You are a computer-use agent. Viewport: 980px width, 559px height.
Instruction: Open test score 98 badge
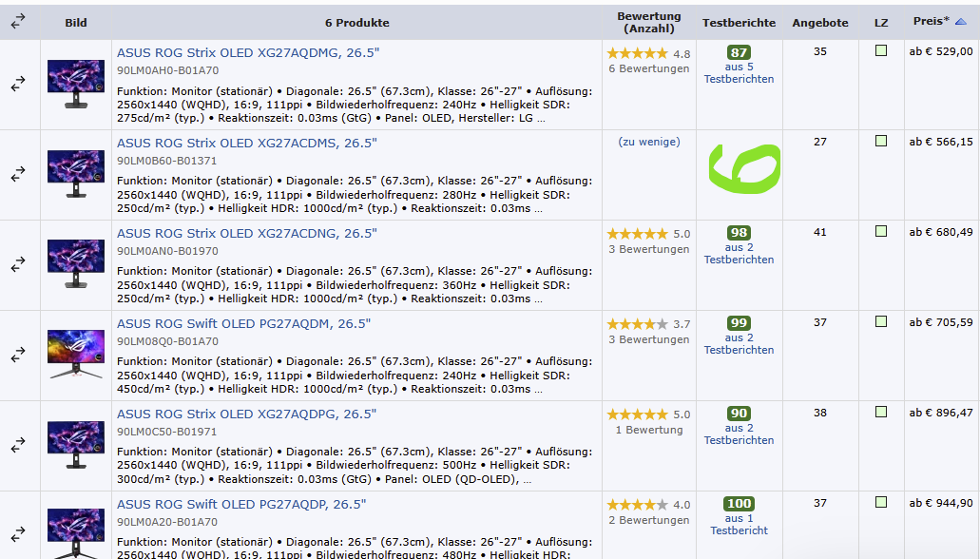click(x=739, y=233)
